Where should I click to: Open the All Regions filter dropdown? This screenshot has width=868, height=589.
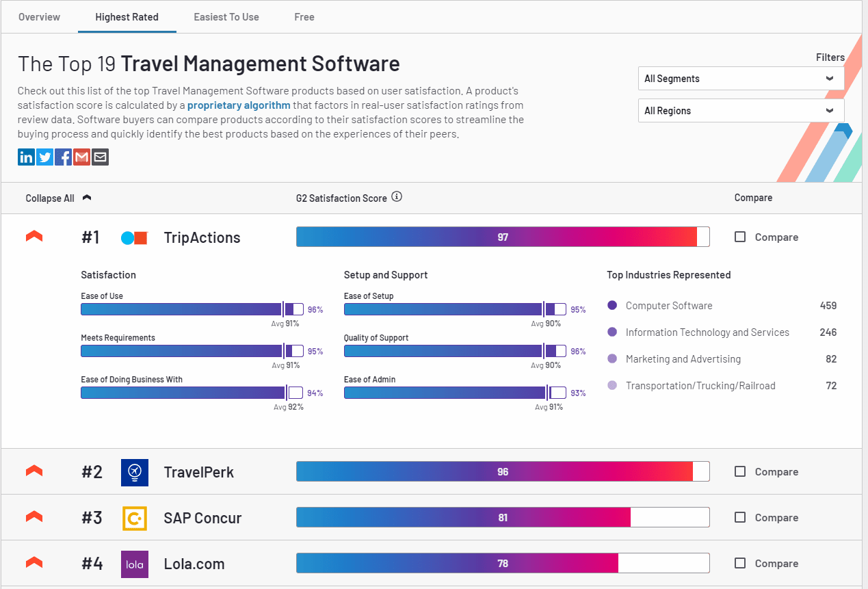click(x=741, y=111)
